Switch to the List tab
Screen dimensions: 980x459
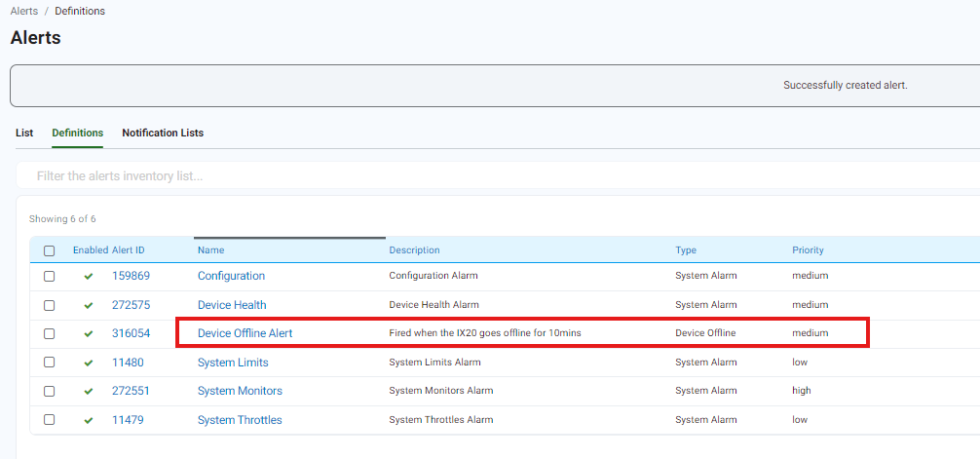point(24,133)
